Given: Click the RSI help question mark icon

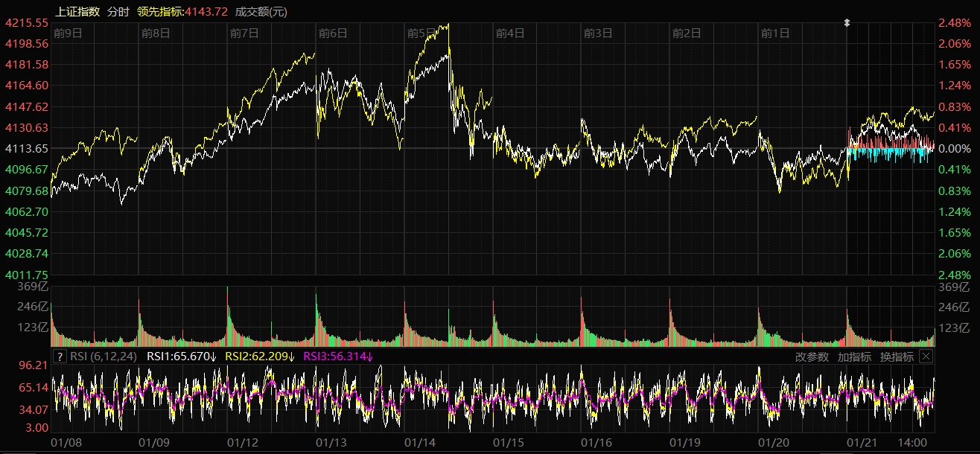Looking at the screenshot, I should (60, 357).
